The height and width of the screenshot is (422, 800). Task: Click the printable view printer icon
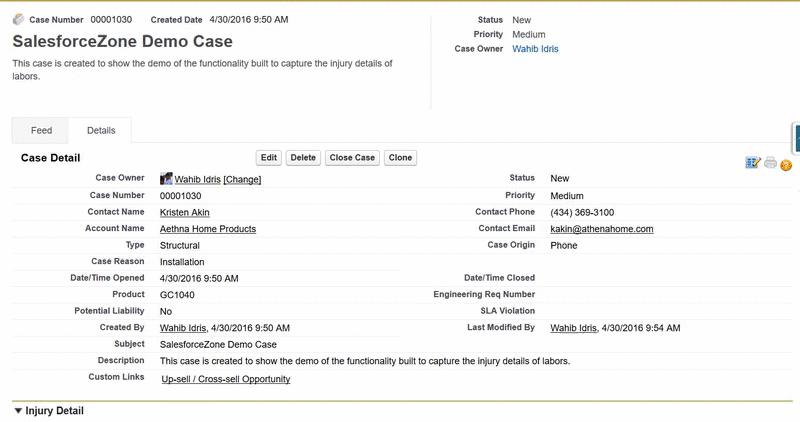click(770, 163)
